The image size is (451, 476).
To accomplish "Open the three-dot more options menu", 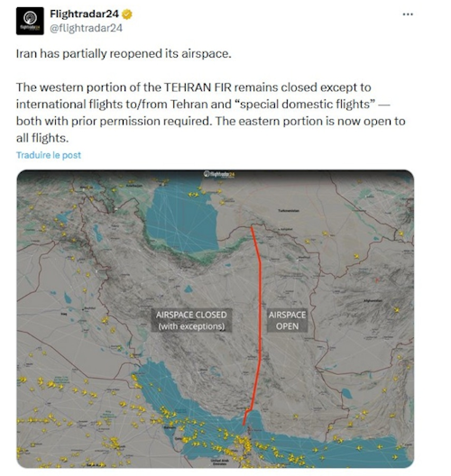I will click(408, 14).
